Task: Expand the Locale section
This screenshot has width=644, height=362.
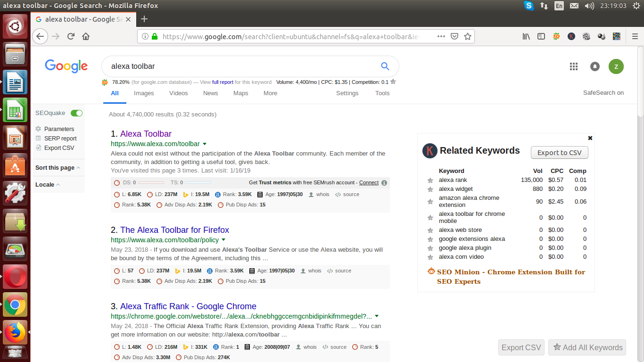Action: [48, 185]
